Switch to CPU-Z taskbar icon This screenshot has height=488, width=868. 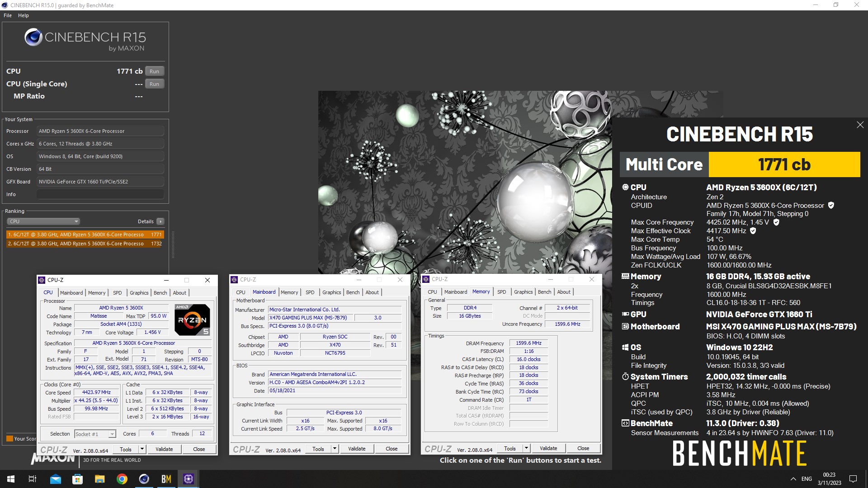(x=188, y=479)
